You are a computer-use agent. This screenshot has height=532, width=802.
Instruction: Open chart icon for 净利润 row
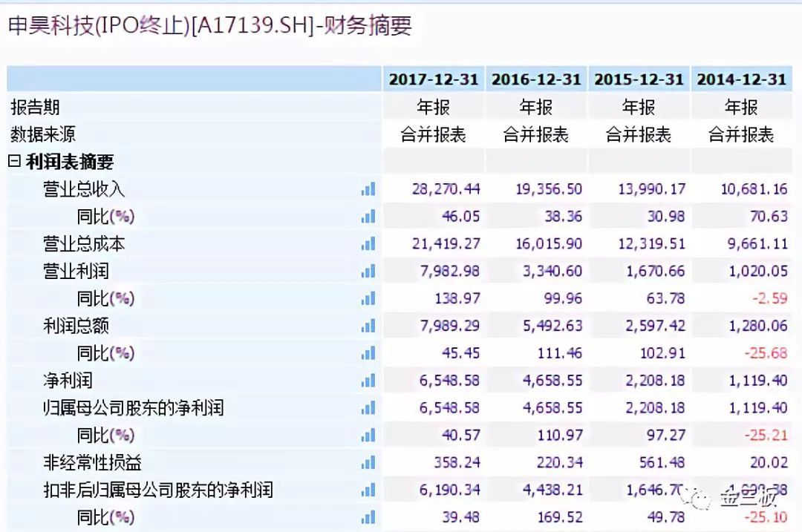click(368, 380)
